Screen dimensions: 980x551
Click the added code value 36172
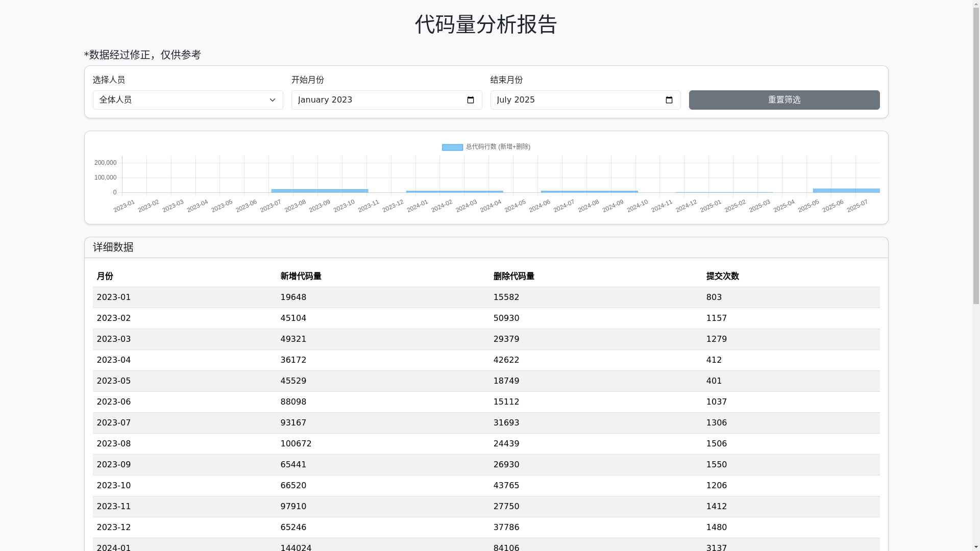pyautogui.click(x=293, y=360)
